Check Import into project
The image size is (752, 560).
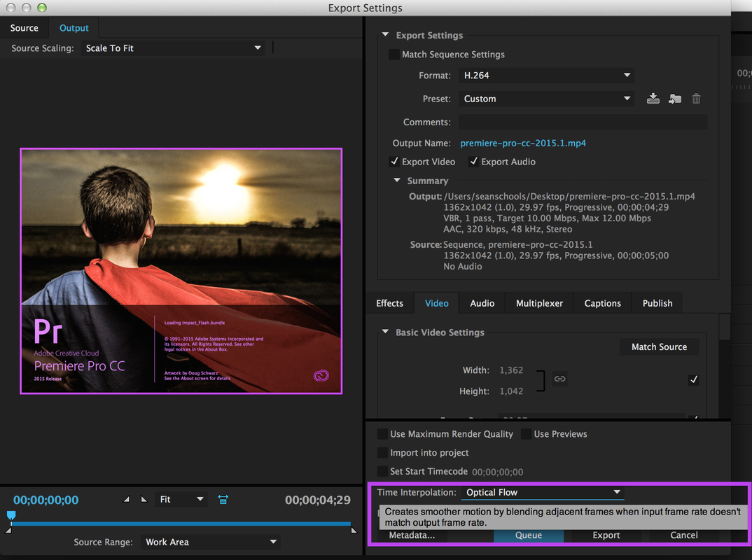383,453
